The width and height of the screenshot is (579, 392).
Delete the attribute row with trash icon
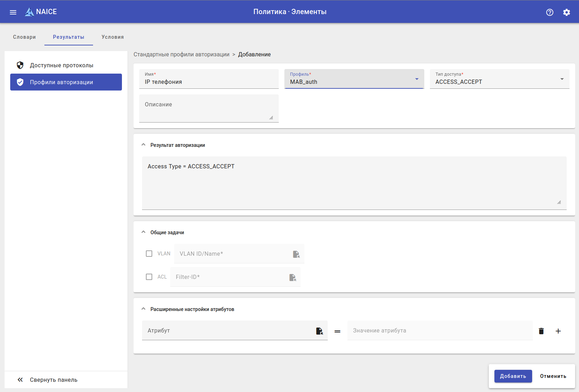(x=541, y=331)
